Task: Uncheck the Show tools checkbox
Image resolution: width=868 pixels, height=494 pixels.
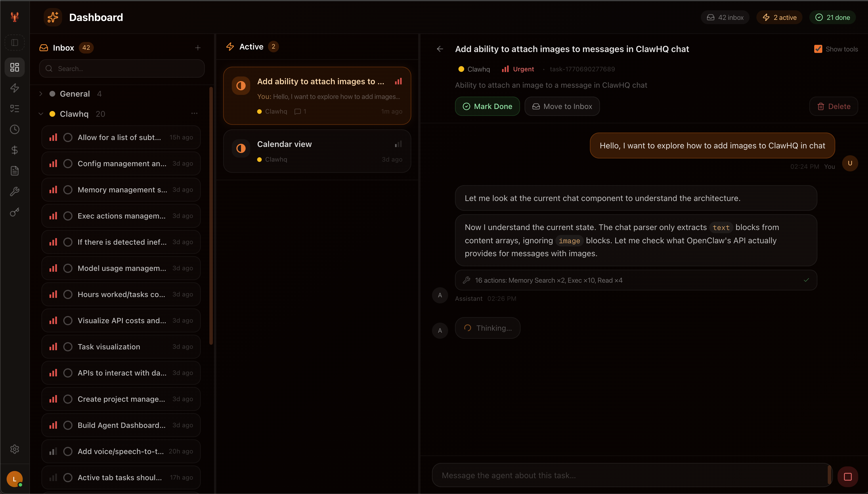Action: tap(818, 49)
